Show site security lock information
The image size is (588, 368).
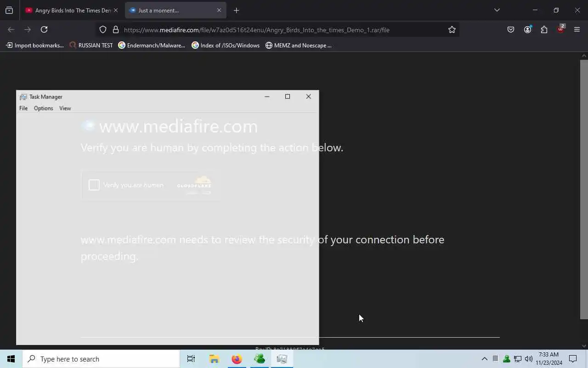[x=116, y=29]
